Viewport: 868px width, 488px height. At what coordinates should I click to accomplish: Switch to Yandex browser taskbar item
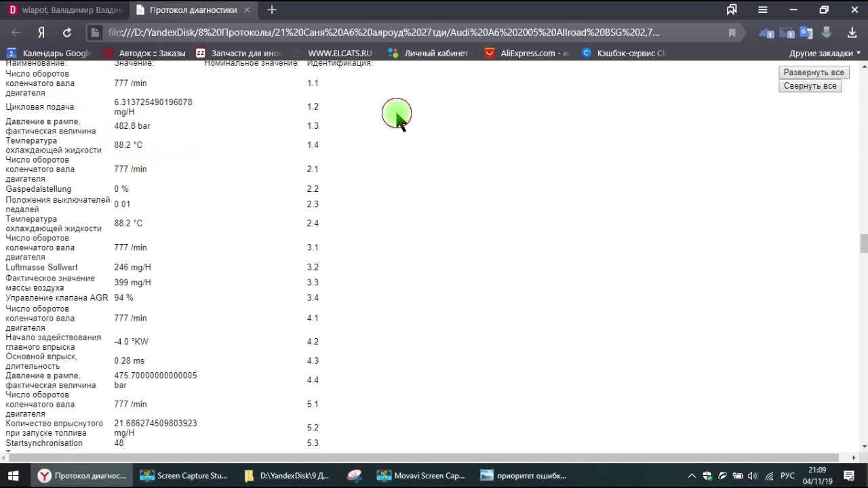(82, 476)
